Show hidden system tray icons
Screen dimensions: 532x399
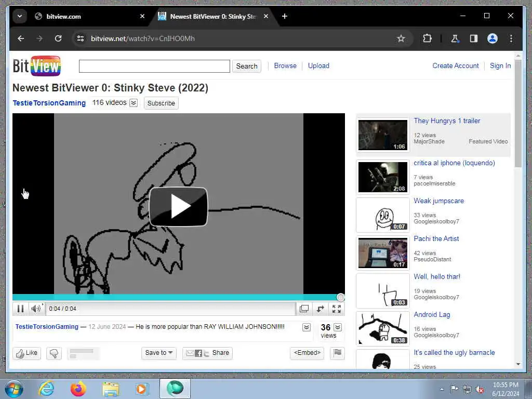(x=442, y=390)
